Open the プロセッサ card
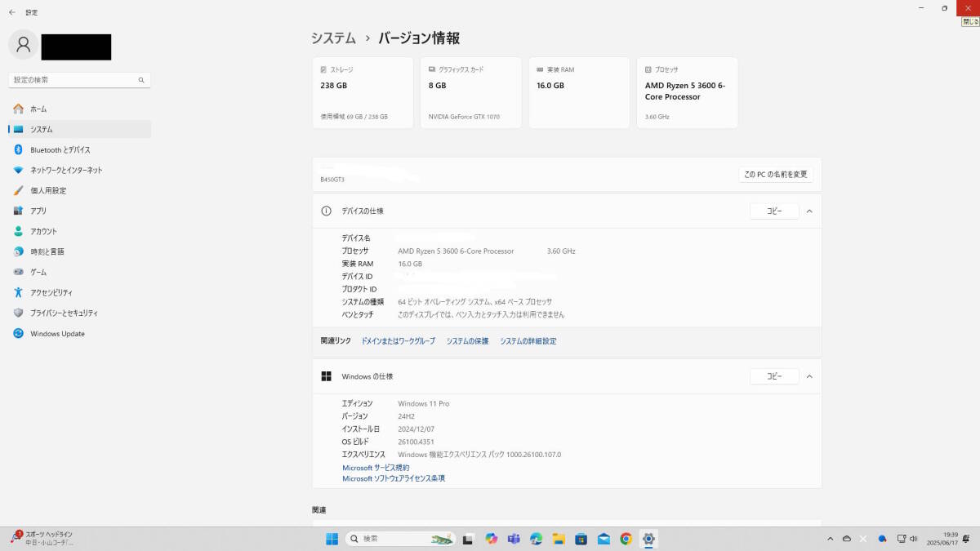This screenshot has height=551, width=980. coord(687,92)
